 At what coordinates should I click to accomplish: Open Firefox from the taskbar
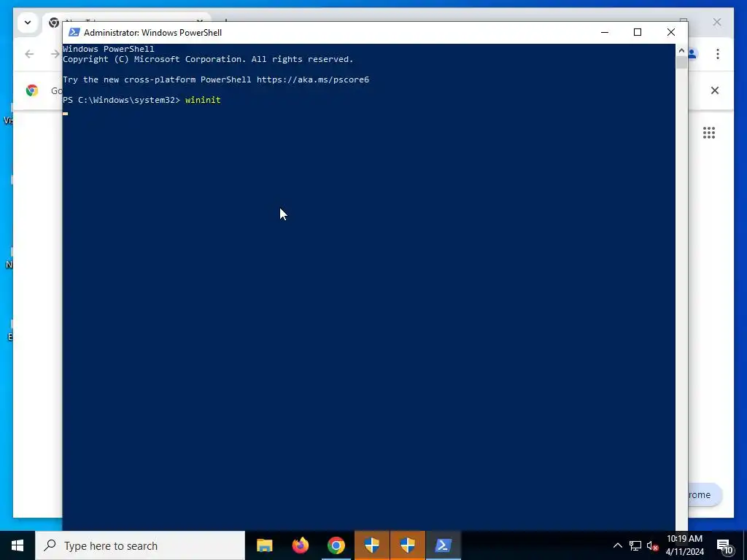coord(300,545)
